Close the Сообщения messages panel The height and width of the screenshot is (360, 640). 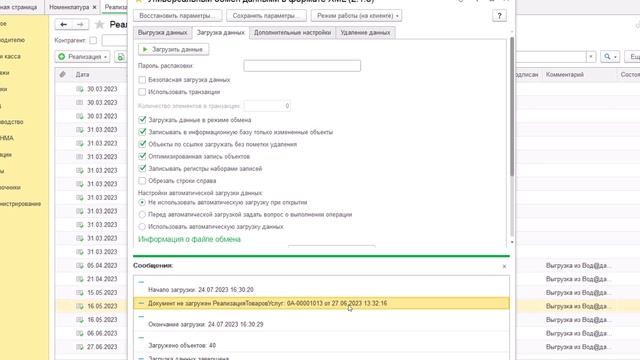pyautogui.click(x=504, y=266)
